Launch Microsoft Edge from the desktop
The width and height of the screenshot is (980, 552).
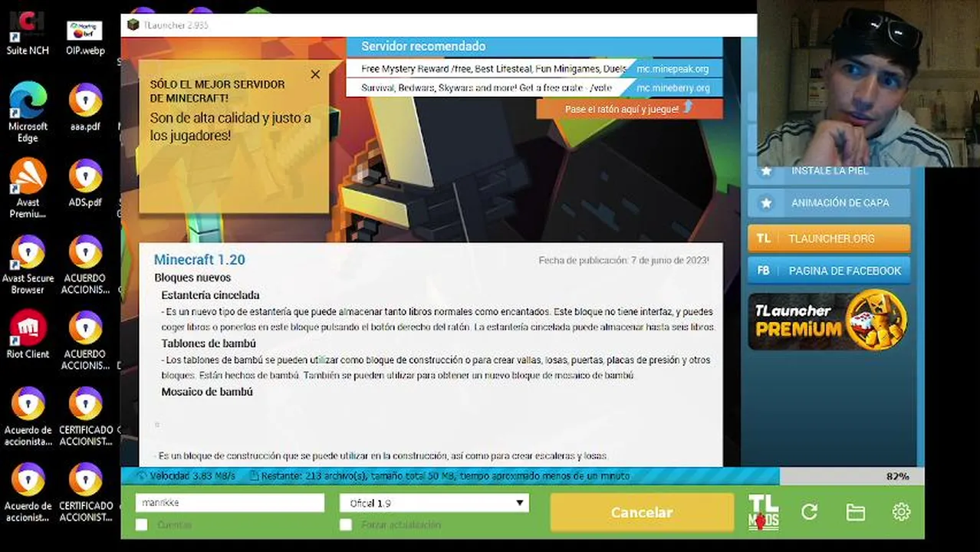[28, 113]
